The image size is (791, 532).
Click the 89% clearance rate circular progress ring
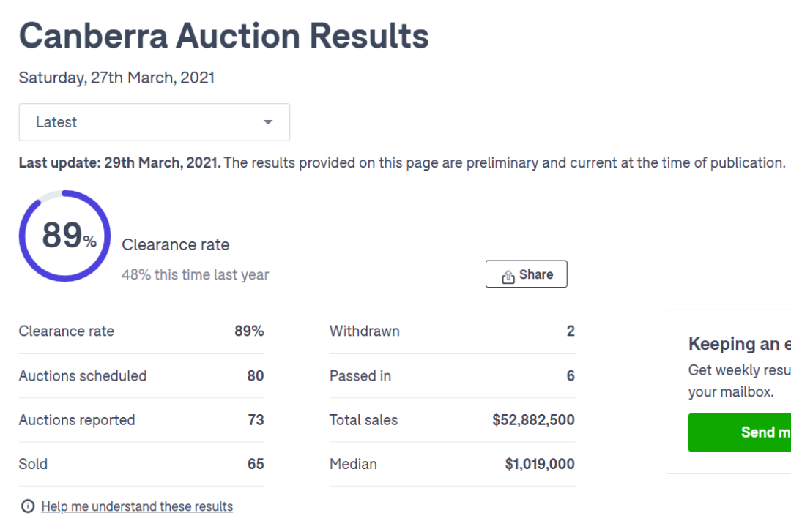tap(65, 236)
